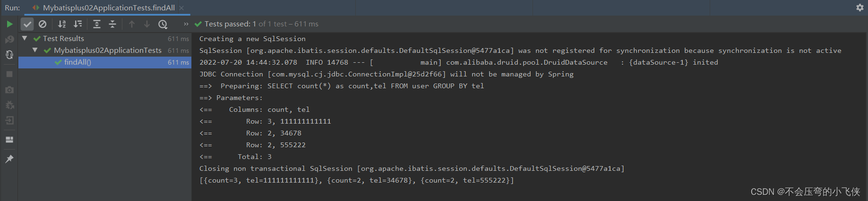Toggle auto-test rerun icon in sidebar
The height and width of the screenshot is (201, 868).
click(x=9, y=55)
